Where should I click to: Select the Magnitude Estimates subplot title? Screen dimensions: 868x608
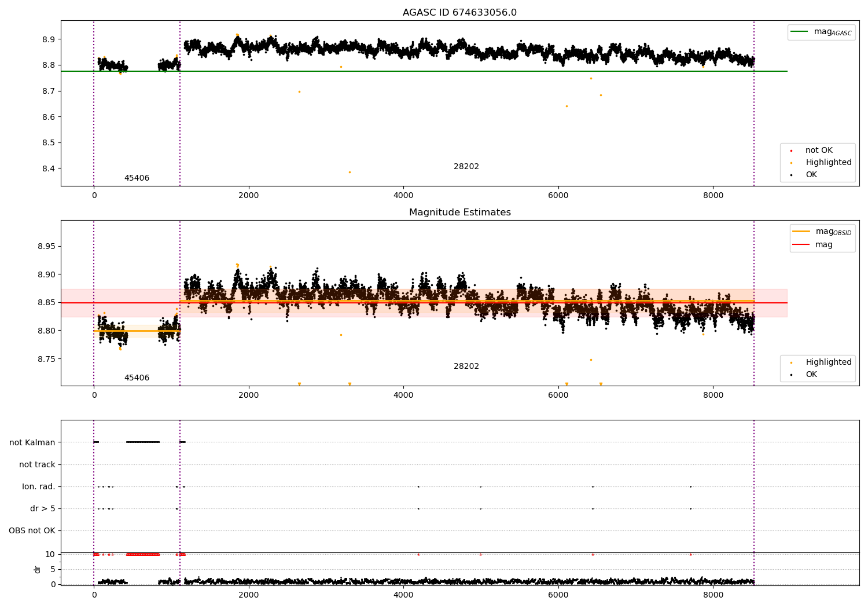point(459,213)
